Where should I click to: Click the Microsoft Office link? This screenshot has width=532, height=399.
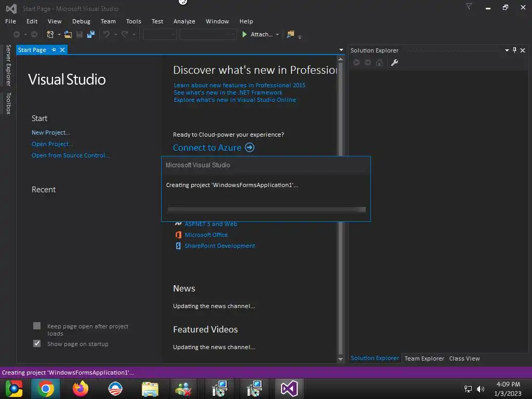206,235
